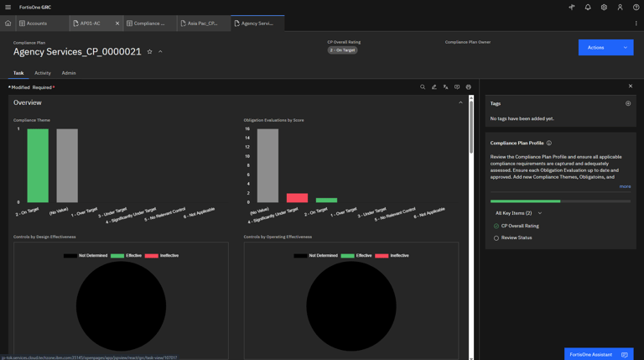Collapse the Overview section
Screen dimensions: 644x360
460,102
